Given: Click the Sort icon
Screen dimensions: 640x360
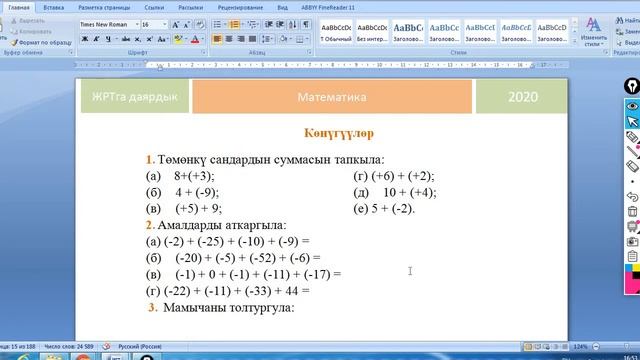Looking at the screenshot, I should tap(293, 24).
